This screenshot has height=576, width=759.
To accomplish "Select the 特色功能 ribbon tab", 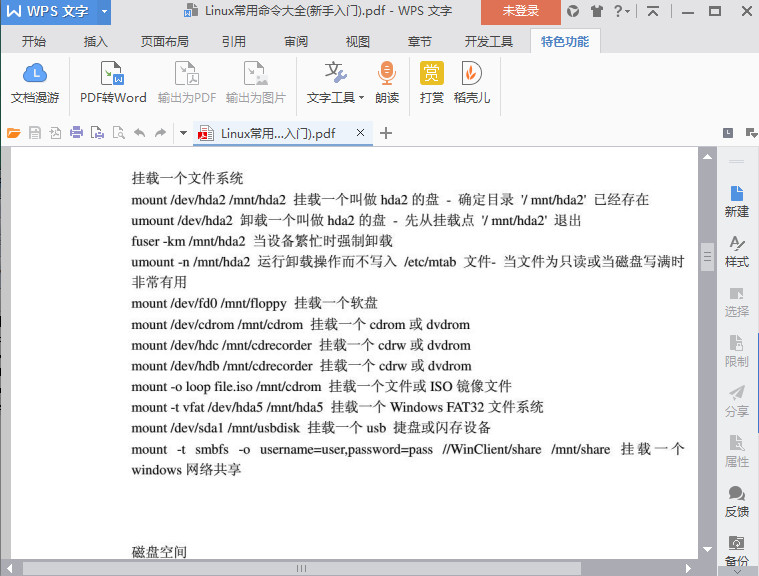I will [x=565, y=42].
